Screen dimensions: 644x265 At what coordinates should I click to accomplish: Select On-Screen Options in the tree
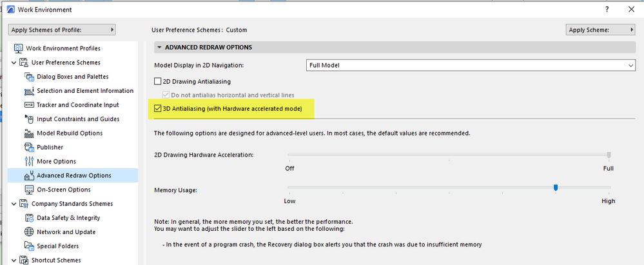pyautogui.click(x=63, y=190)
